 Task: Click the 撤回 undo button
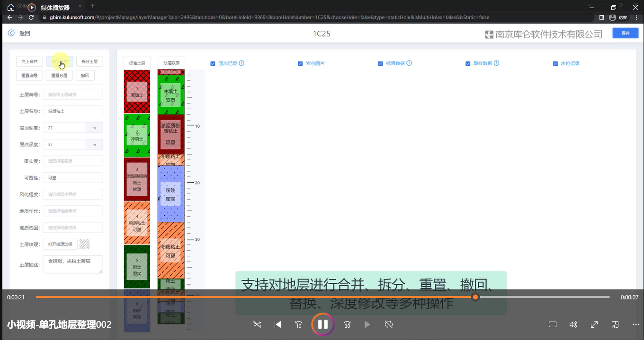click(x=85, y=75)
